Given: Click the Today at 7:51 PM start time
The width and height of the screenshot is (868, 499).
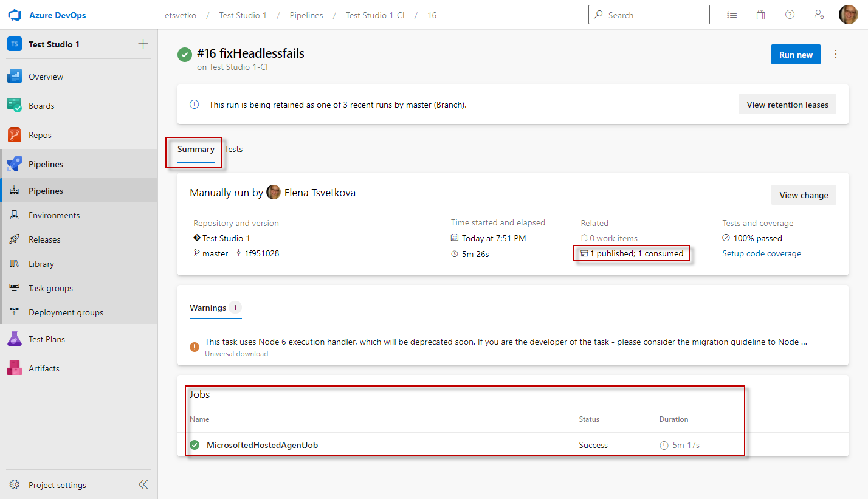Looking at the screenshot, I should [x=494, y=238].
